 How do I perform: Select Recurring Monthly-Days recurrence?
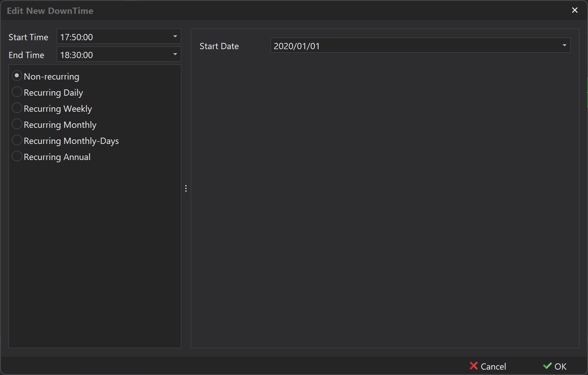(17, 140)
